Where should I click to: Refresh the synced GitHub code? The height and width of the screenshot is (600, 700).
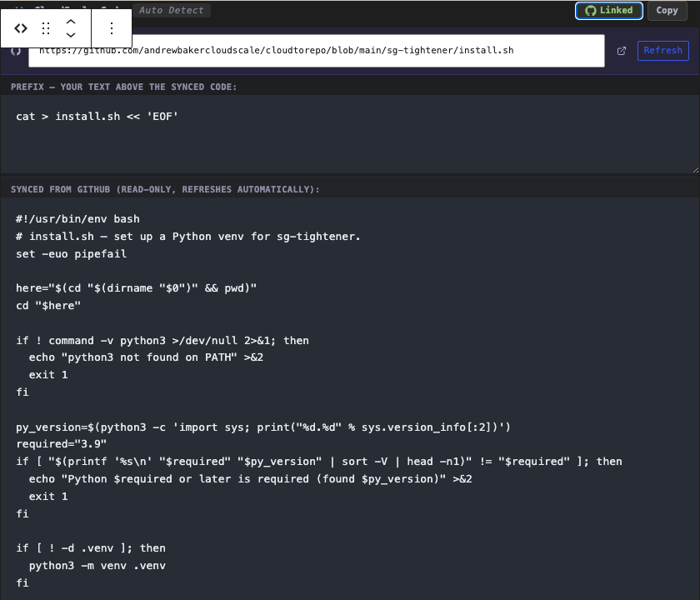click(663, 51)
